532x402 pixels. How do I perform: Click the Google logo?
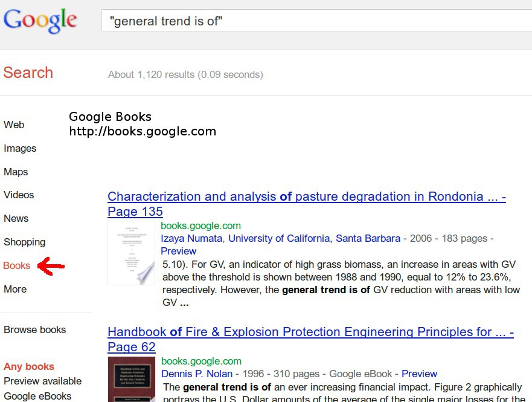[40, 20]
